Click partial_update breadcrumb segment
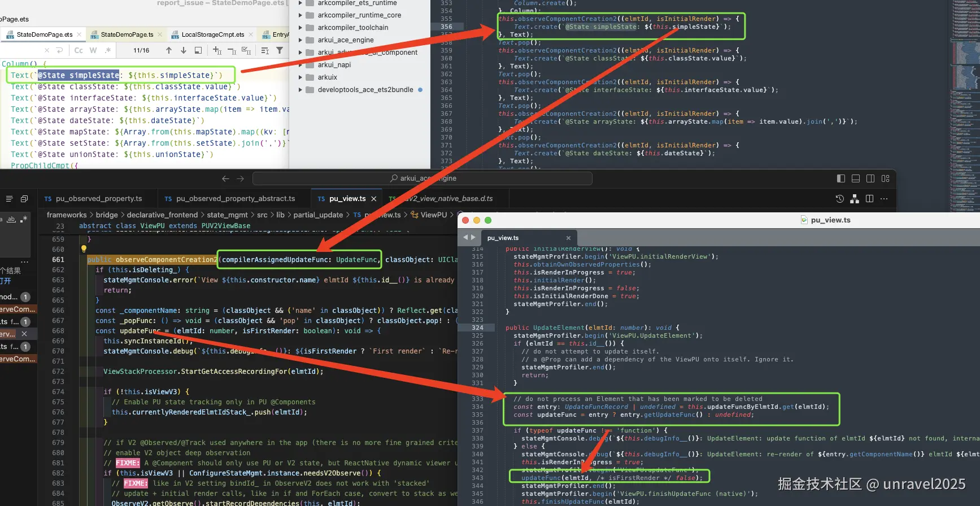 pyautogui.click(x=318, y=215)
